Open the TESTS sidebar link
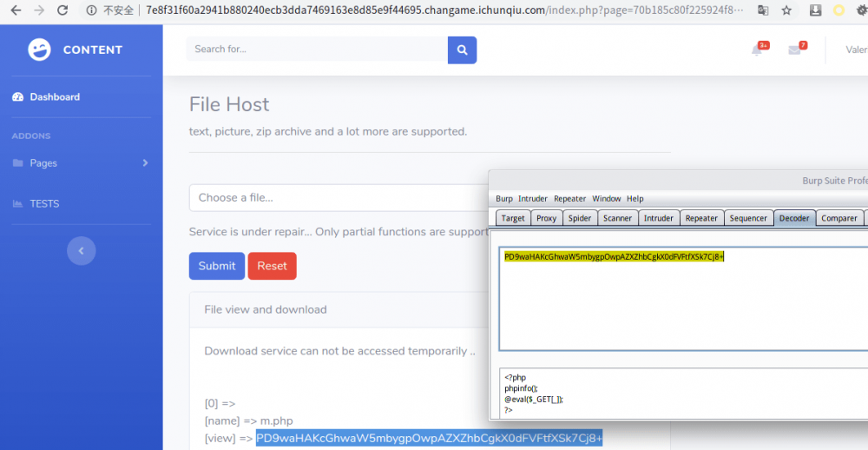868x450 pixels. point(44,204)
